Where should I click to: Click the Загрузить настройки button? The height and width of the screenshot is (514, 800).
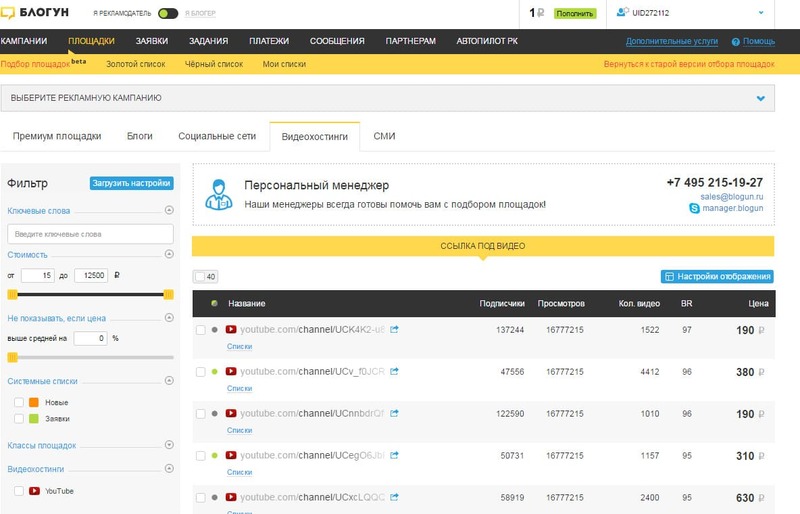131,183
